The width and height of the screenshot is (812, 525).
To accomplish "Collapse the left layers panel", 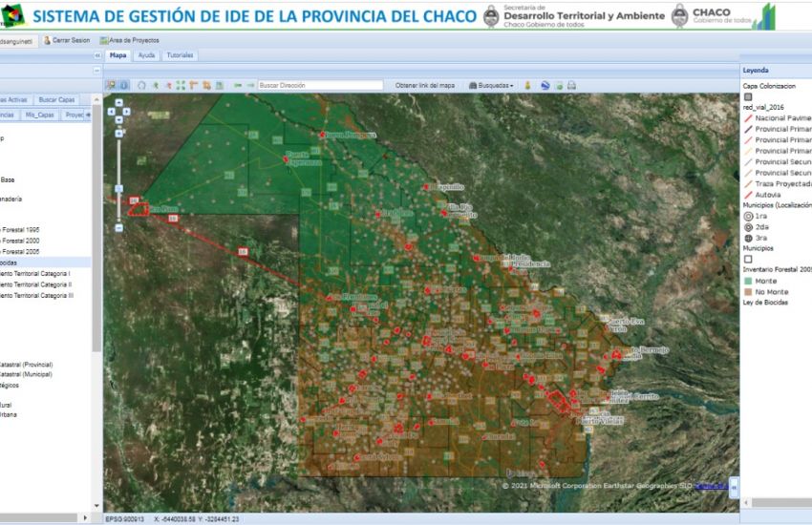I will coord(96,55).
